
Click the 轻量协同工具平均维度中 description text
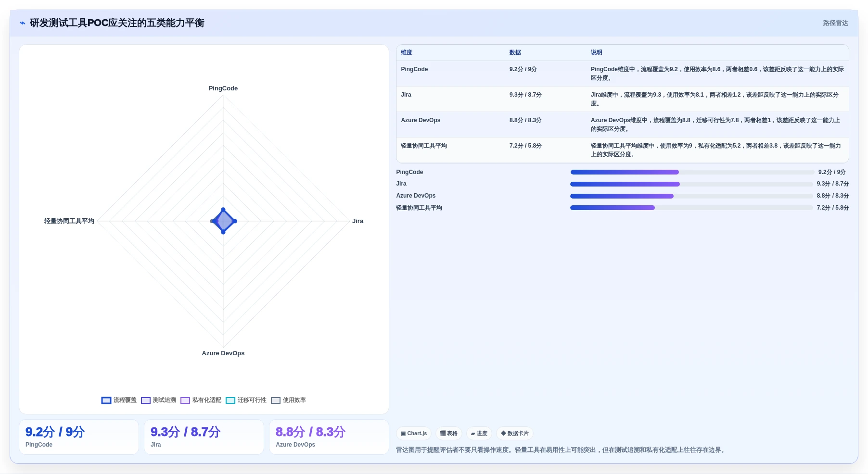tap(716, 150)
